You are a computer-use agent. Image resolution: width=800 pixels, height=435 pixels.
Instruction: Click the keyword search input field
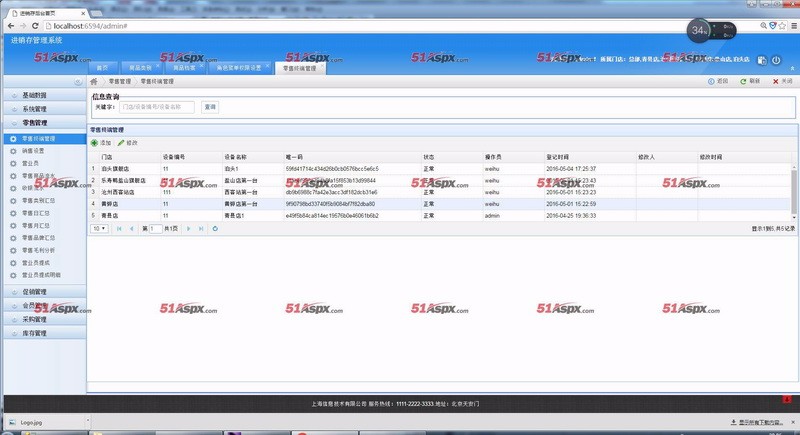tap(157, 107)
